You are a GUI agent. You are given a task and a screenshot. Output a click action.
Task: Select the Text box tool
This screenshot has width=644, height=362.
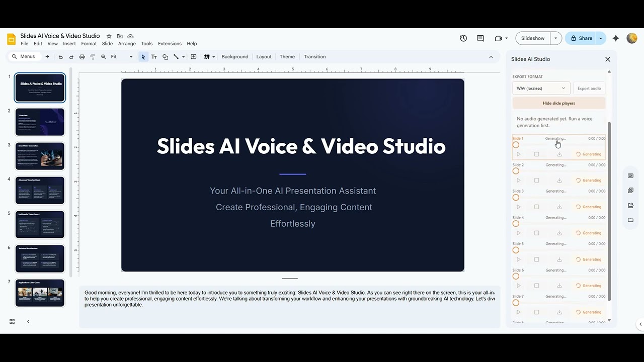point(154,57)
